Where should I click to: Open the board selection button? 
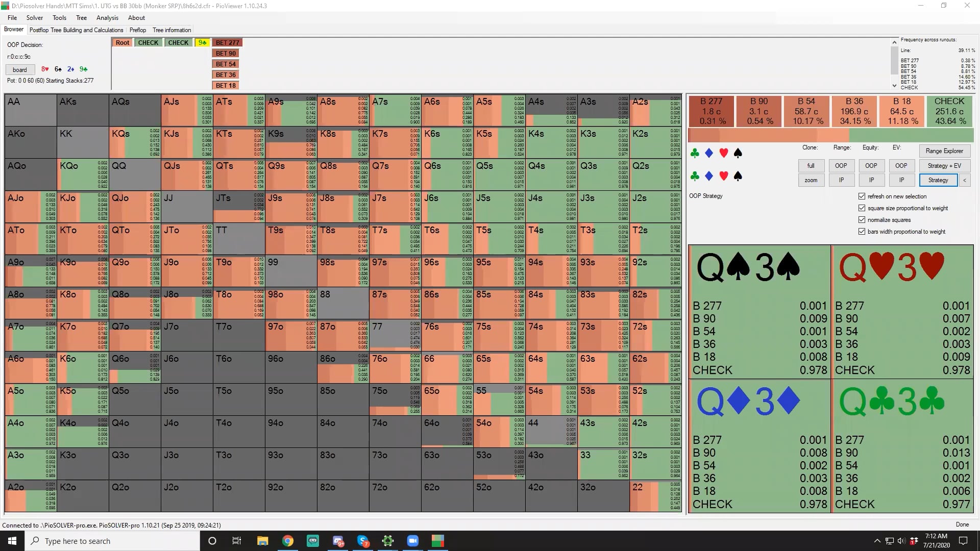pyautogui.click(x=20, y=70)
